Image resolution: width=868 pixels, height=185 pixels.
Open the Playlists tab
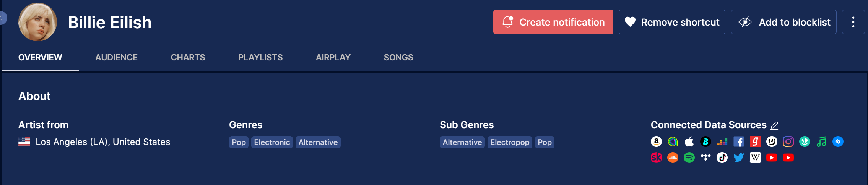point(260,57)
